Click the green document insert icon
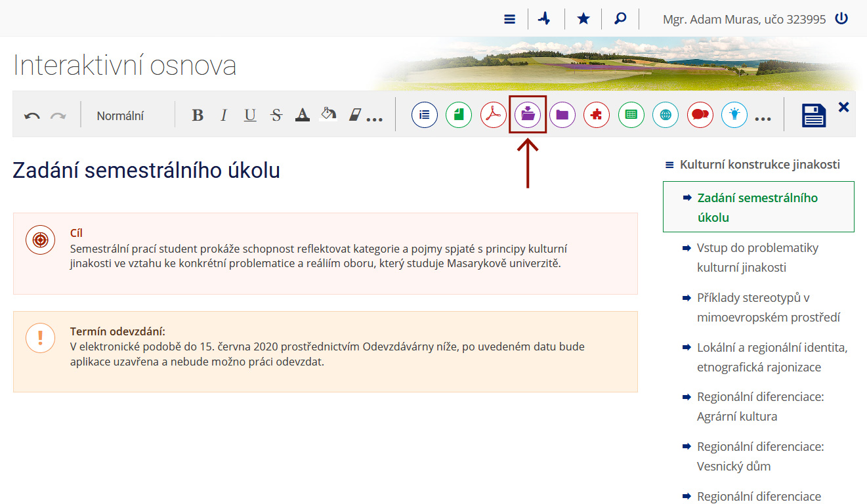Viewport: 867px width, 504px height. pos(459,115)
